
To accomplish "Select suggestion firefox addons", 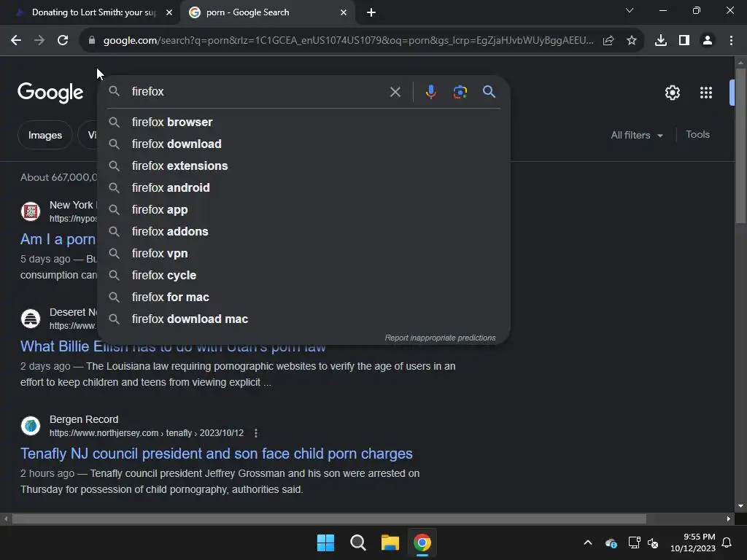I will tap(304, 231).
